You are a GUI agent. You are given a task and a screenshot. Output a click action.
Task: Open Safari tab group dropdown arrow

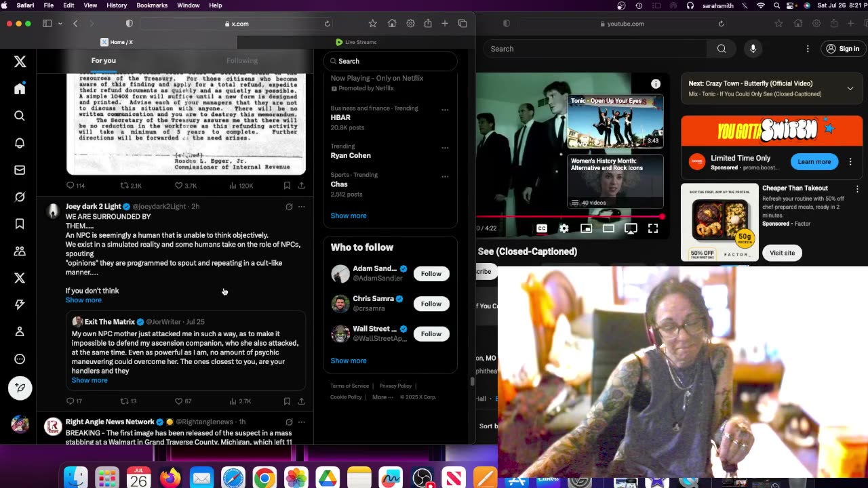(60, 24)
